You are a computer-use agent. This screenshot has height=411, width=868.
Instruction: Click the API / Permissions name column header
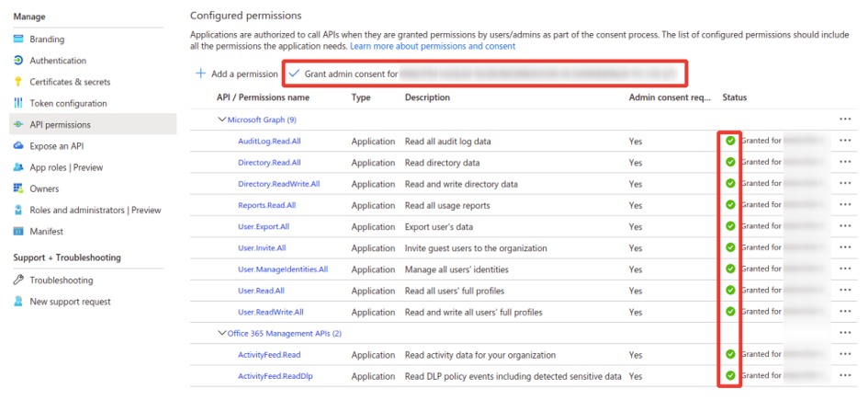(x=263, y=97)
